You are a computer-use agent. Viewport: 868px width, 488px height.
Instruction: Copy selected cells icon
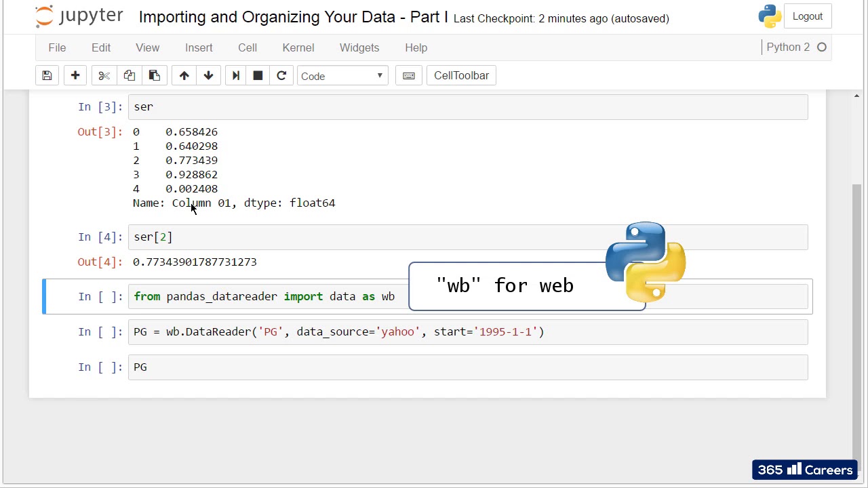click(x=129, y=76)
